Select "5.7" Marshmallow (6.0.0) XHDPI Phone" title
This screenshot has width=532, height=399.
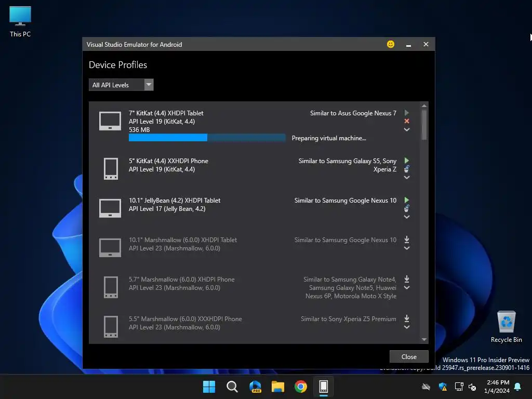[x=181, y=280]
